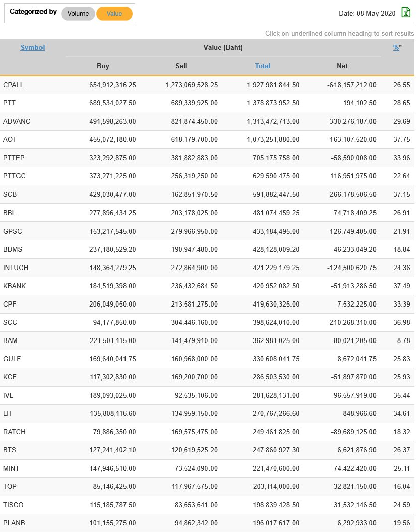Sort results by Symbol column
This screenshot has width=416, height=532.
point(32,48)
